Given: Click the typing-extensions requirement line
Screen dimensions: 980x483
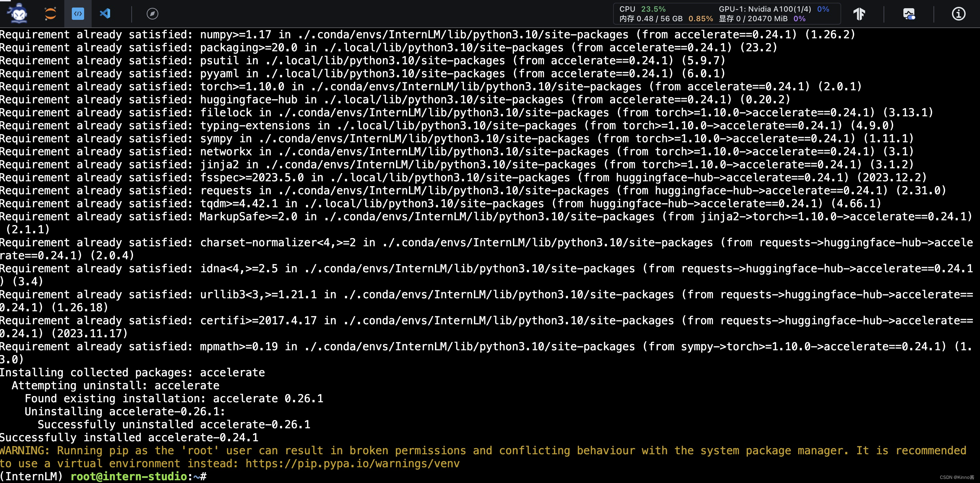Looking at the screenshot, I should (x=447, y=126).
